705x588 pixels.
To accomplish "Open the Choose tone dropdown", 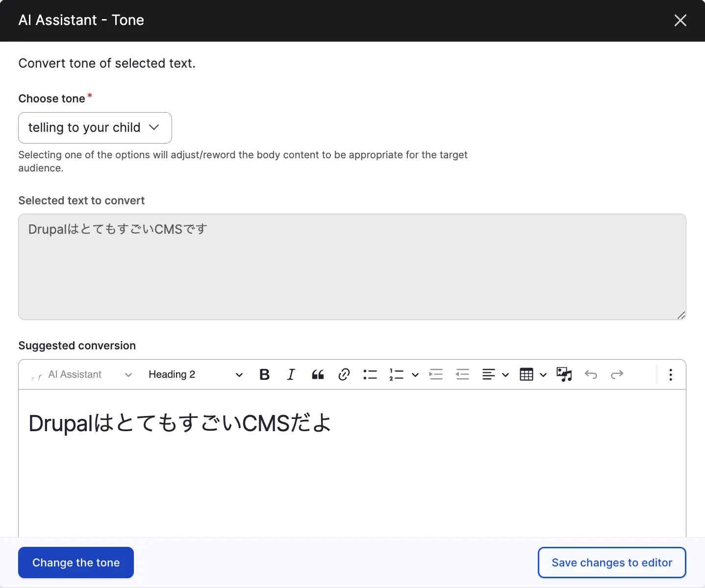I will tap(95, 128).
